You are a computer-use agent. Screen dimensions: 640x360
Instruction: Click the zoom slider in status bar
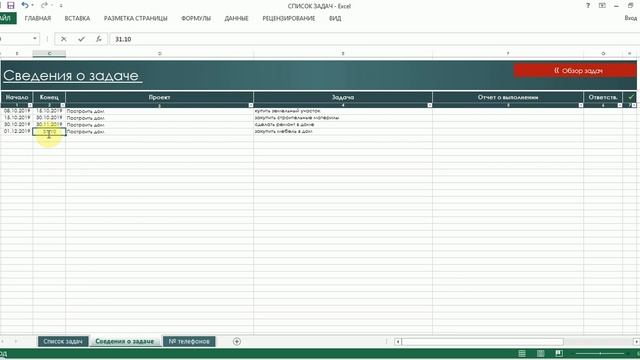click(600, 353)
